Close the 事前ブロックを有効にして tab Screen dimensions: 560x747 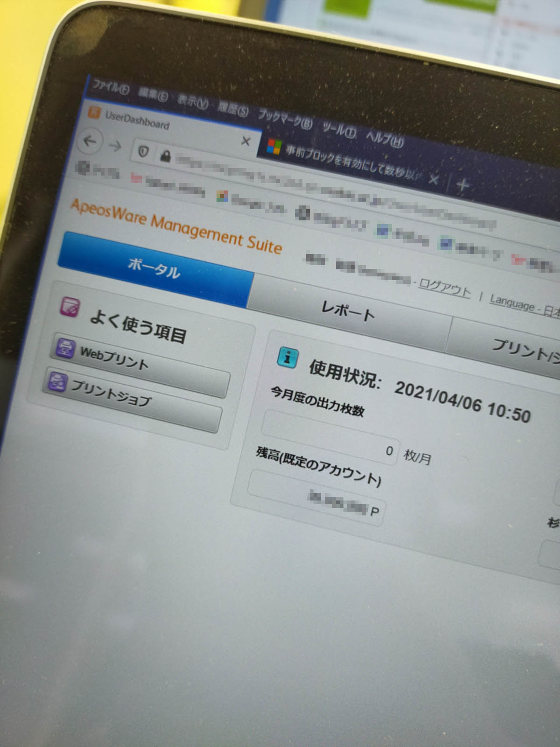point(434,179)
